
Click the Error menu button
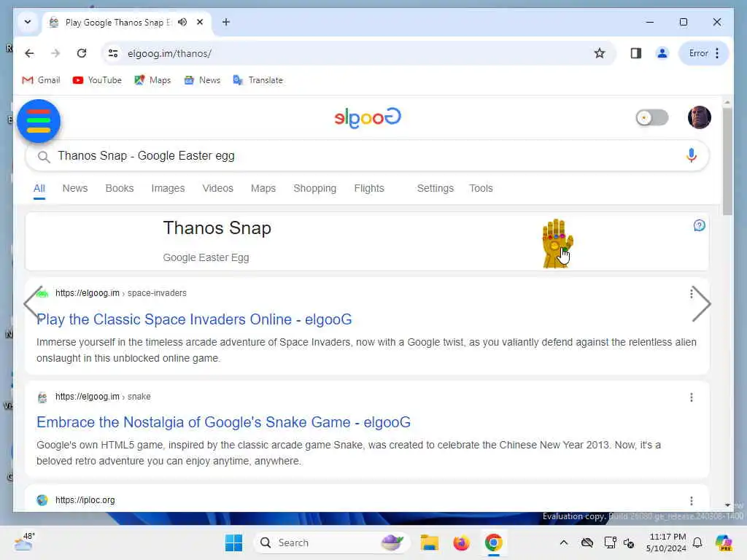click(704, 53)
